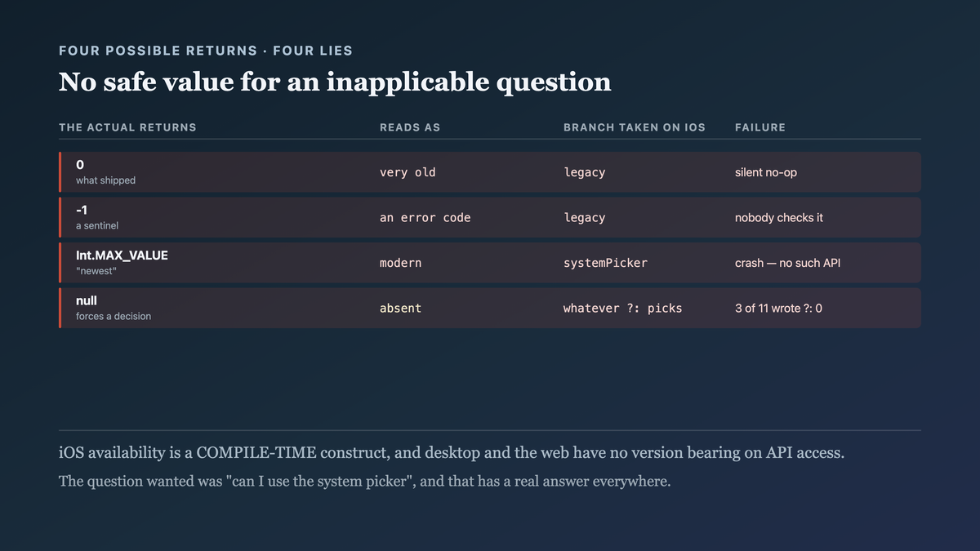Click the 'an error code' cell
Image resolution: width=980 pixels, height=551 pixels.
425,218
